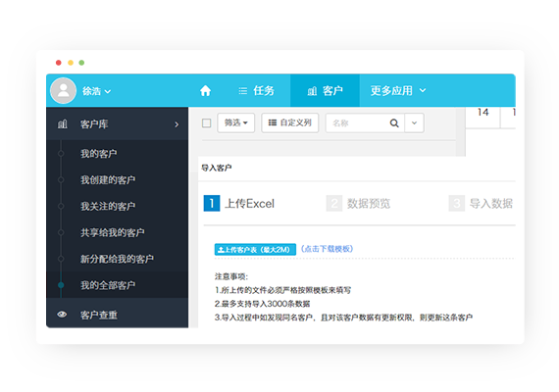Tick the select-all checkbox near 筛选
Viewport: 559px width, 392px height.
(x=206, y=123)
